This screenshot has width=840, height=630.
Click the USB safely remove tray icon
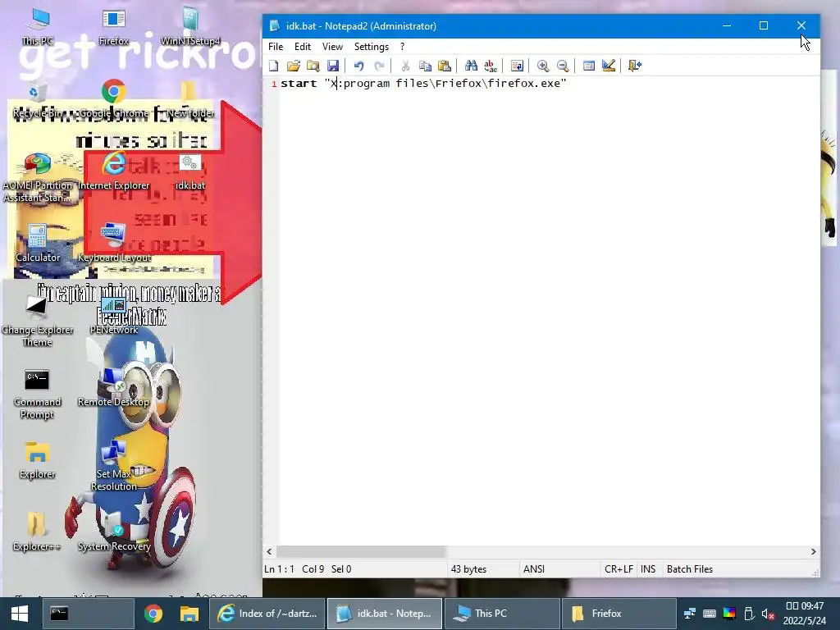(749, 614)
